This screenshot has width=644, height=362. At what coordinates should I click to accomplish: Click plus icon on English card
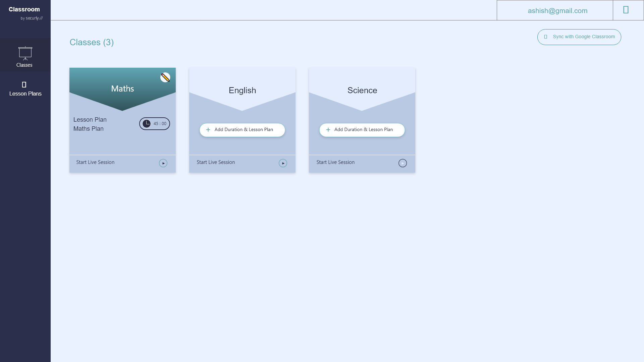click(208, 130)
